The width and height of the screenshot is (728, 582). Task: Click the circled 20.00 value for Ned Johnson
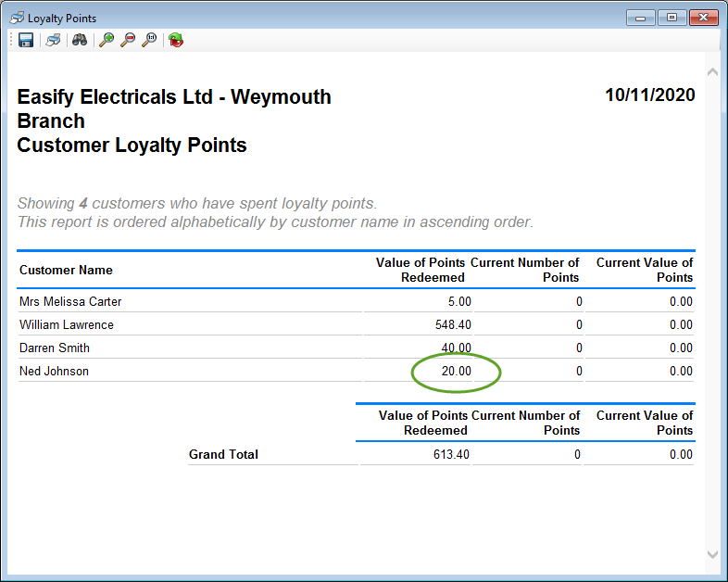[456, 371]
